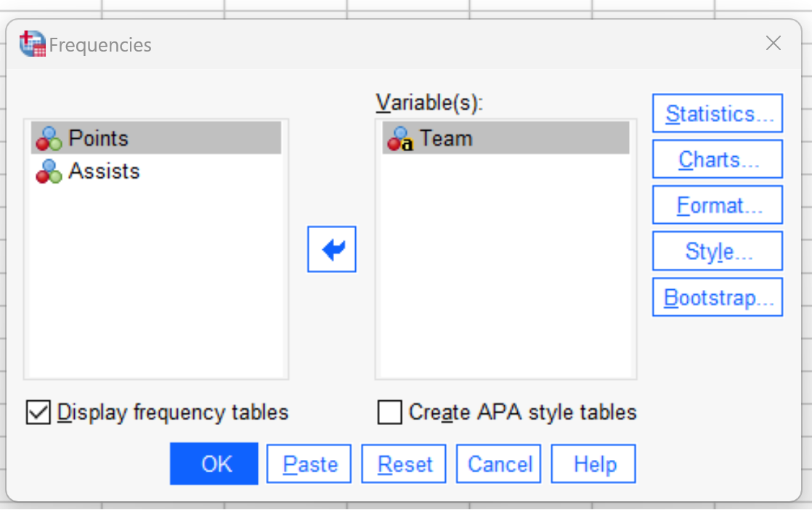This screenshot has width=812, height=510.
Task: Open Help for the Frequencies dialog
Action: coord(593,464)
